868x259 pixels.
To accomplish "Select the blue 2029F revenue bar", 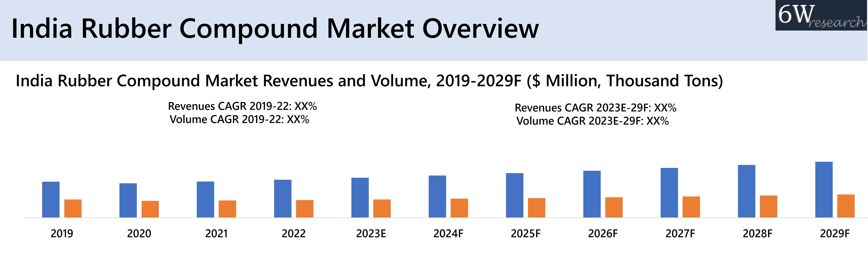I will click(823, 190).
